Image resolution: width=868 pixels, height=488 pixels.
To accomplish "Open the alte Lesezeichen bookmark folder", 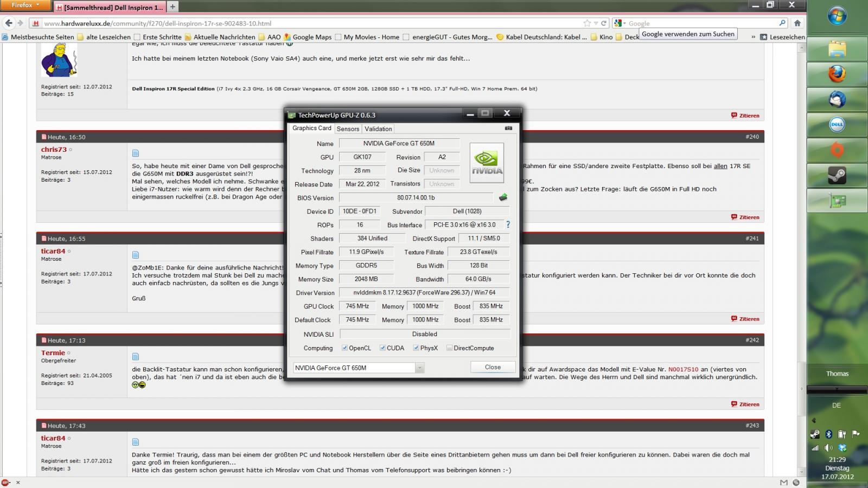I will pyautogui.click(x=104, y=37).
